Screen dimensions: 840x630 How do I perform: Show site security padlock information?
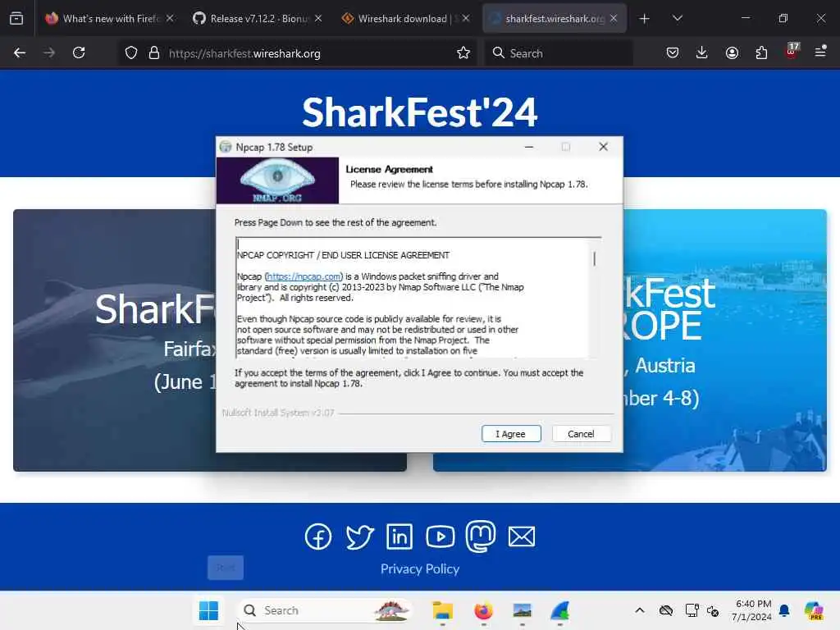pos(154,52)
